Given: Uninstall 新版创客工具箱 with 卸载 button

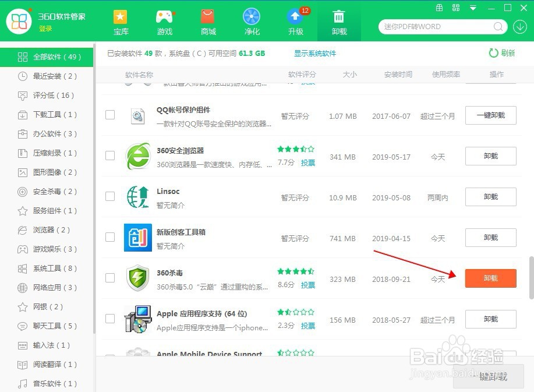Looking at the screenshot, I should (490, 238).
